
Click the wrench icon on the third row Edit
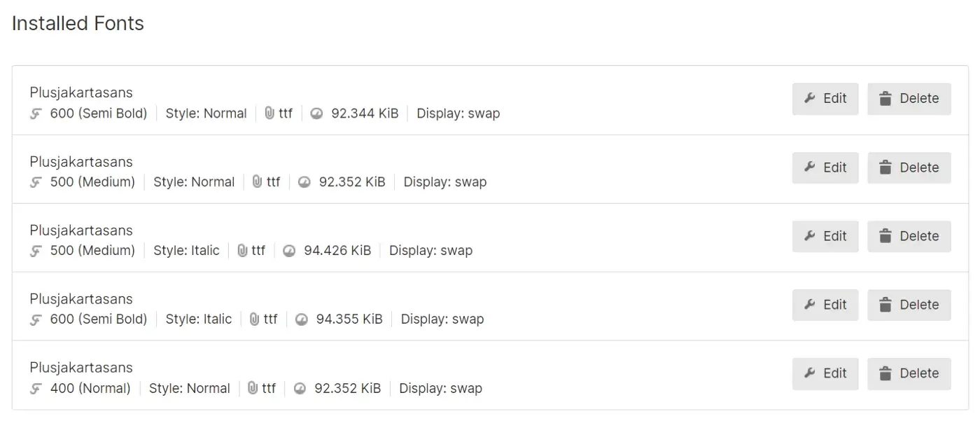click(809, 236)
